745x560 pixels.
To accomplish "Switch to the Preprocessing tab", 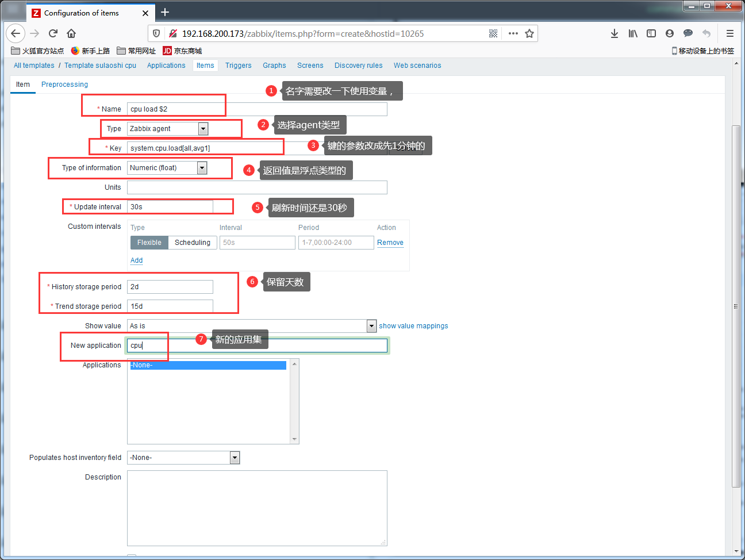I will coord(64,85).
